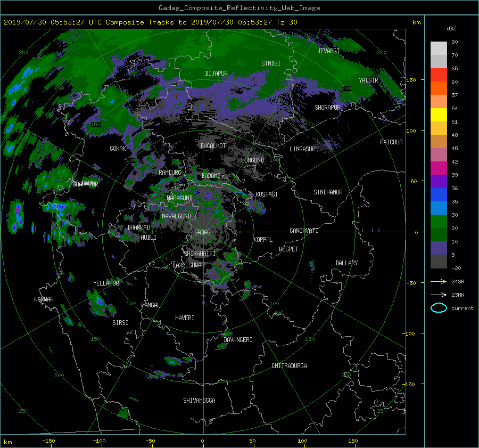Viewport: 479px width, 448px height.
Task: Click the JEVARGI city label
Action: [328, 51]
